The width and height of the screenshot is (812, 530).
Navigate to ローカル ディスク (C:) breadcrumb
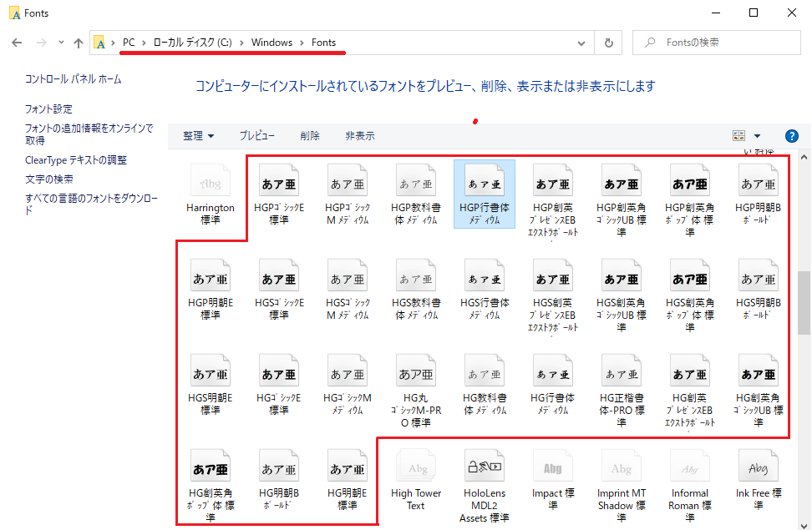(x=193, y=43)
